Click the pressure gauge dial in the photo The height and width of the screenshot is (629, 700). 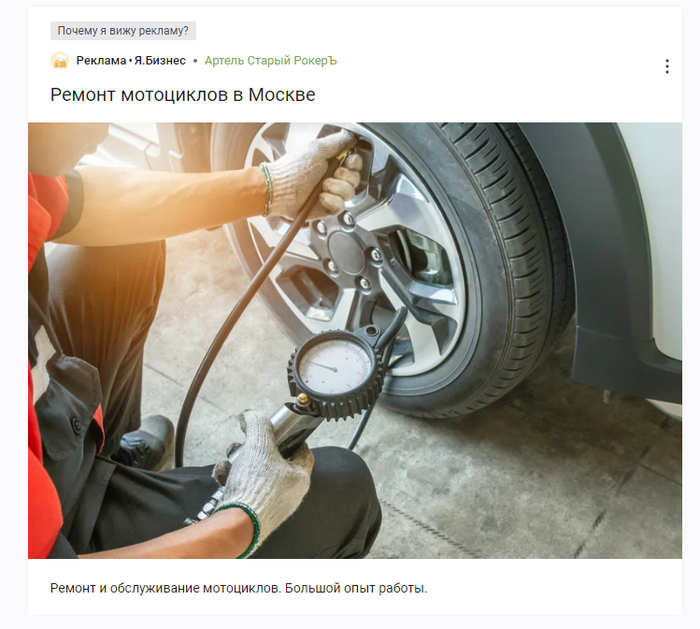(x=335, y=368)
